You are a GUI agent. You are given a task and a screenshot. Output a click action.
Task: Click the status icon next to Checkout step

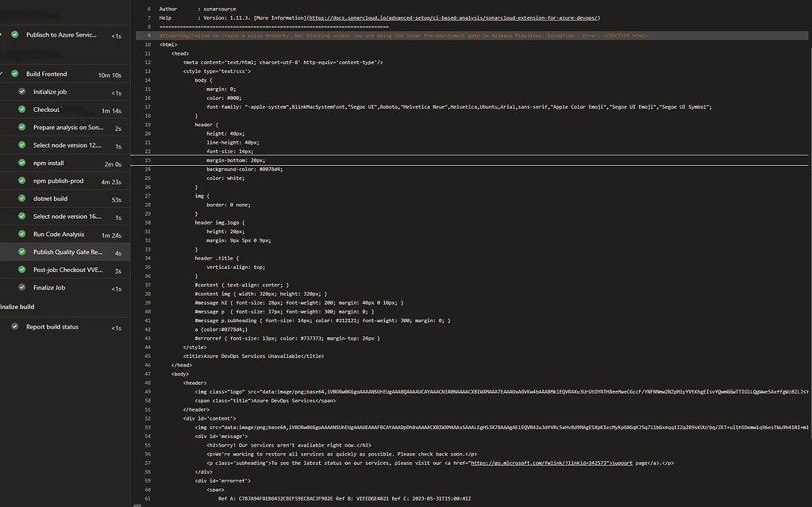point(22,109)
